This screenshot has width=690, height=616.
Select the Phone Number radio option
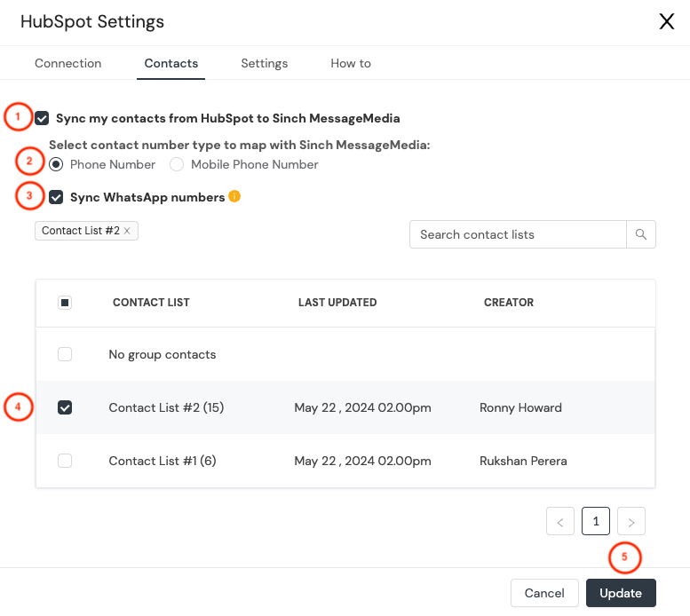click(56, 164)
